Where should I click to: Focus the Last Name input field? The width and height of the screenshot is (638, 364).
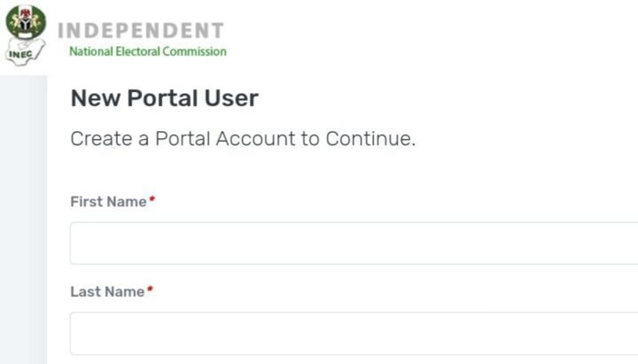click(x=354, y=334)
